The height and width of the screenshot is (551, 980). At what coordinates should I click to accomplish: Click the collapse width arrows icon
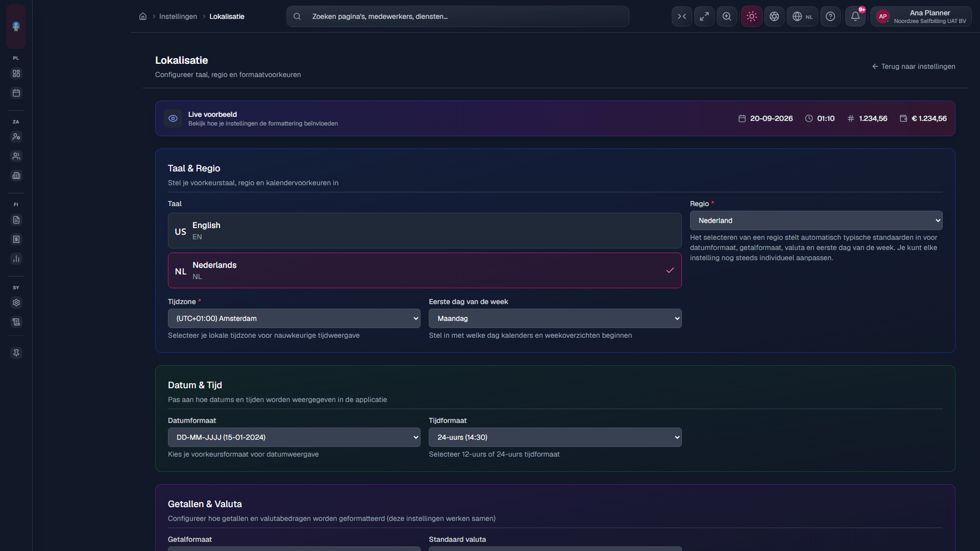point(682,16)
